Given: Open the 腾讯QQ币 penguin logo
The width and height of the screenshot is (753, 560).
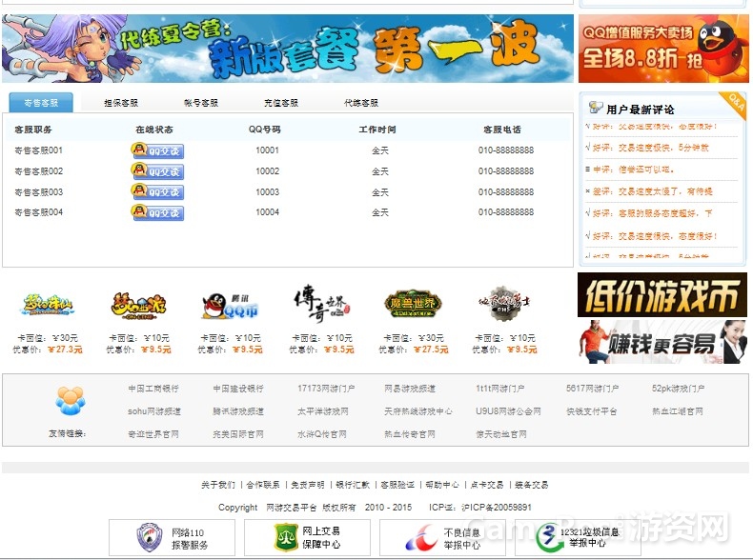Looking at the screenshot, I should coord(230,306).
